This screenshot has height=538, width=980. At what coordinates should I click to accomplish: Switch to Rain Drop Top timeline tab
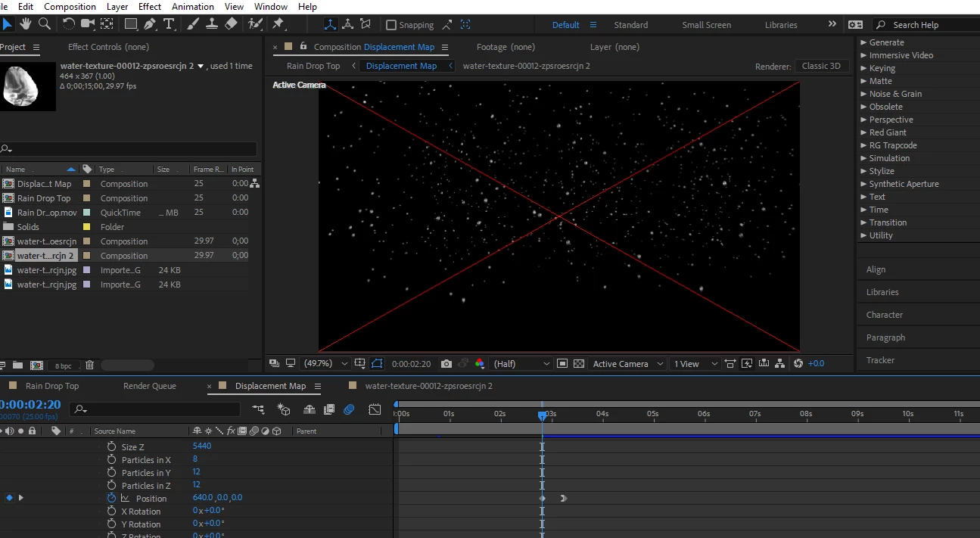(52, 386)
